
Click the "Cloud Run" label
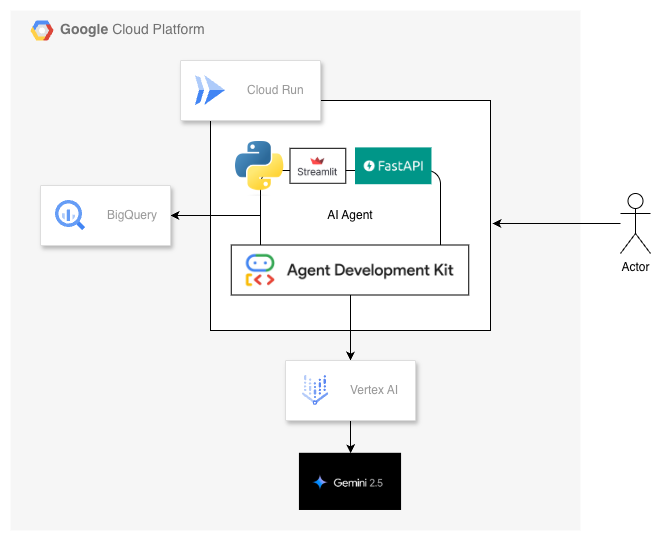pyautogui.click(x=275, y=90)
